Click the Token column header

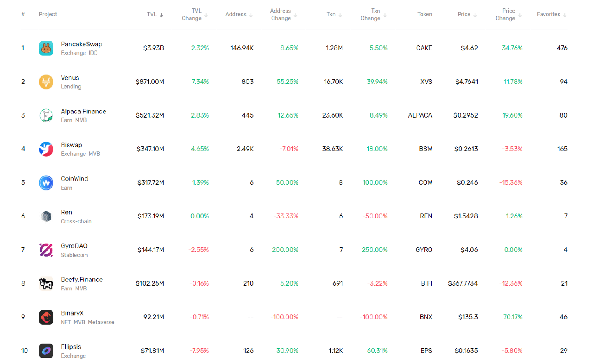[x=424, y=14]
